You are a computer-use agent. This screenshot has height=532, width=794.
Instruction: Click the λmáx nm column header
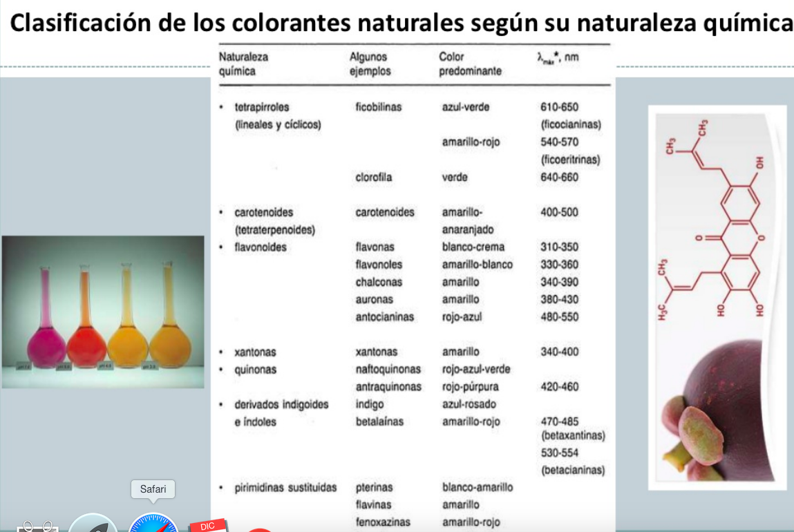tap(557, 58)
